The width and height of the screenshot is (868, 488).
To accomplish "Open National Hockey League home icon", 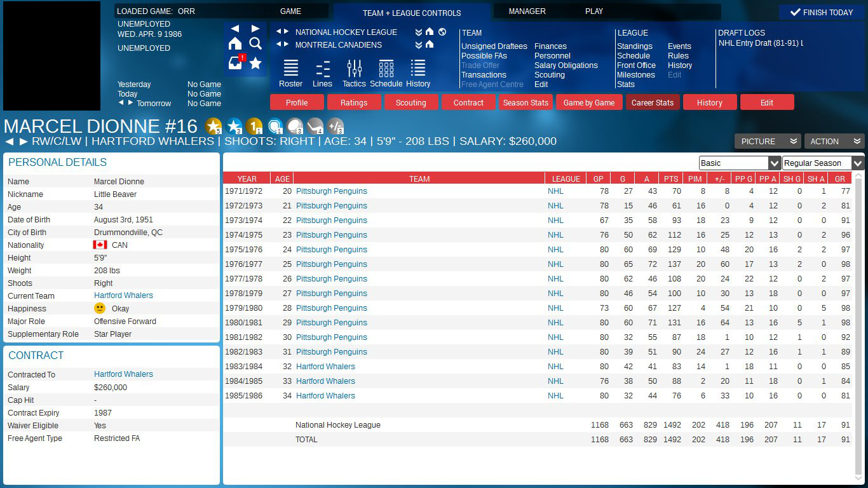I will click(430, 32).
